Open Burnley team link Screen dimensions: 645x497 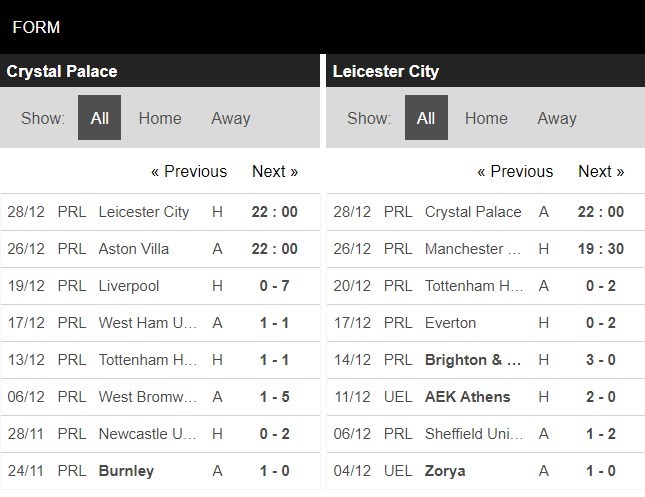(x=126, y=471)
